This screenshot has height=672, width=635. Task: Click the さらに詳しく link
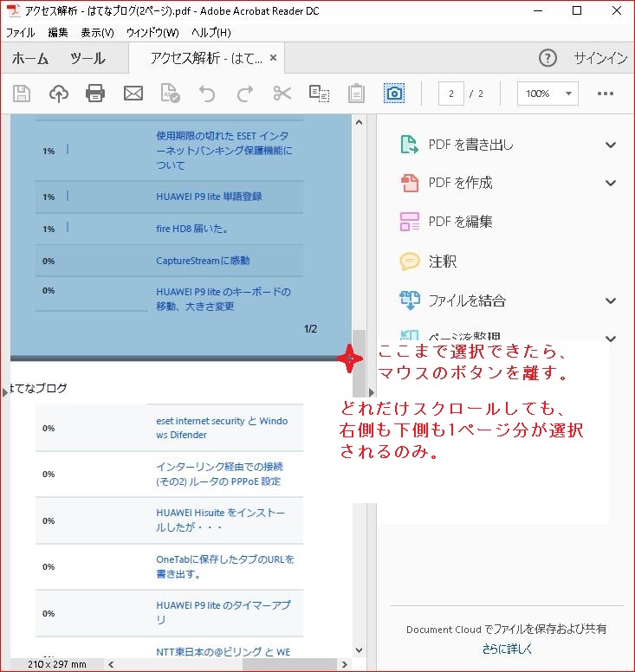(x=507, y=649)
